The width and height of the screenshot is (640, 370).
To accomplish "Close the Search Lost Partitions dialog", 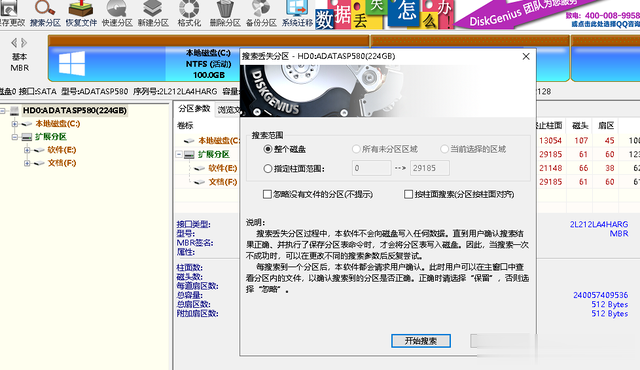I will pyautogui.click(x=526, y=56).
